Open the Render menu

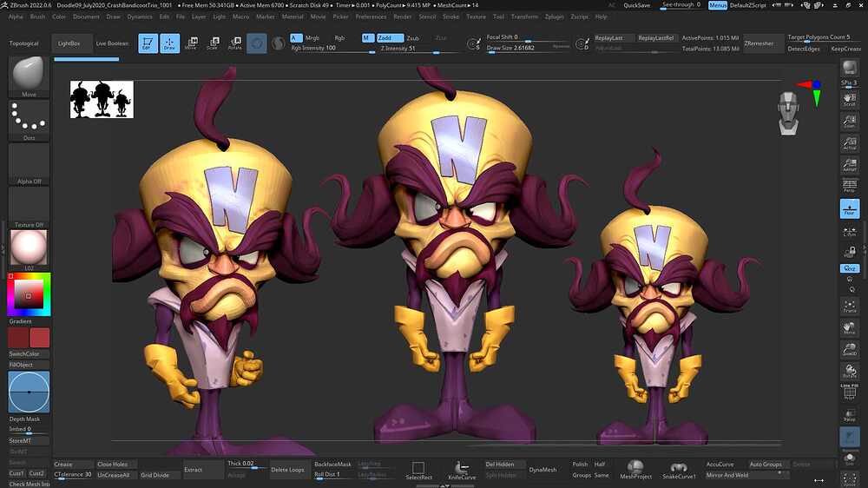(x=403, y=16)
